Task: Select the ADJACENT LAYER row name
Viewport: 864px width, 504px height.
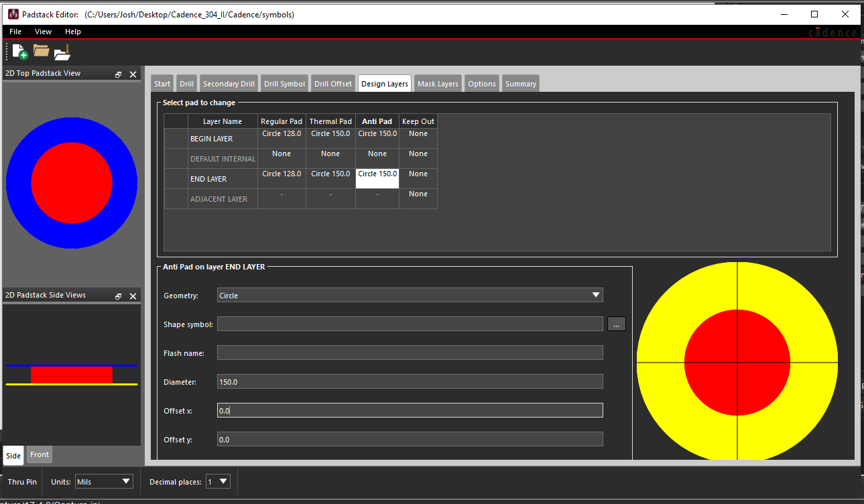Action: pos(223,199)
